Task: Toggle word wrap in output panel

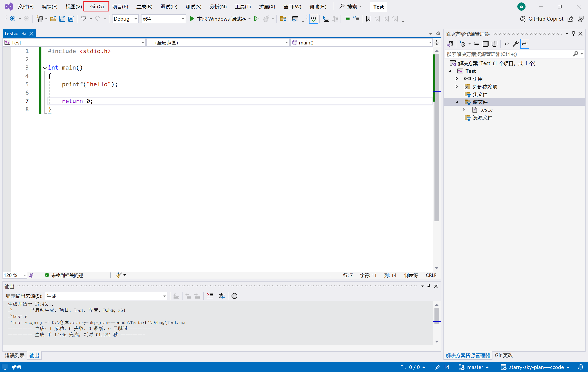Action: (222, 296)
